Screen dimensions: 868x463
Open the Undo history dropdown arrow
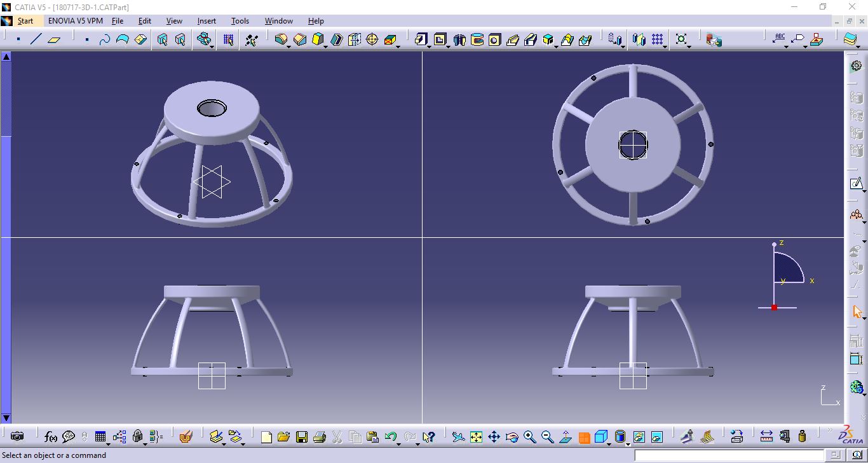point(398,444)
